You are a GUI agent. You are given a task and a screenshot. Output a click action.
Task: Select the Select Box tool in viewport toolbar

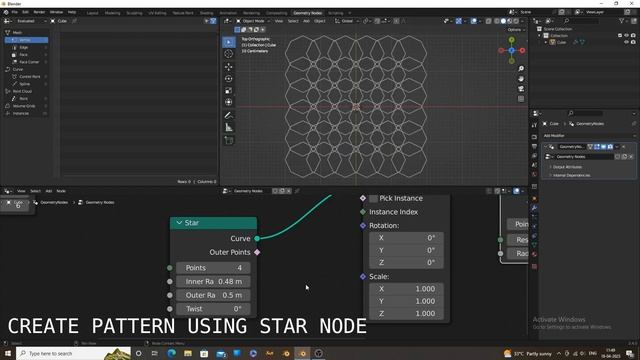[x=229, y=42]
